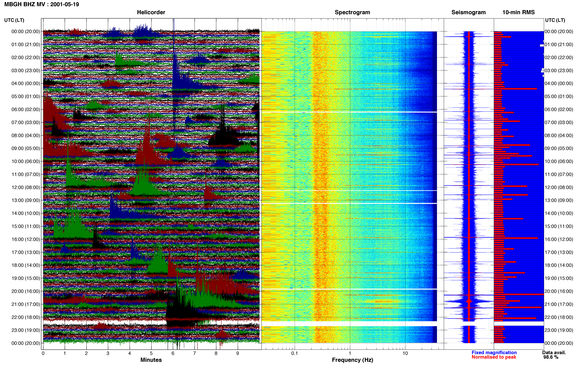The width and height of the screenshot is (588, 368).
Task: Click the left '09:00 (05:00)' time label
Action: click(x=26, y=148)
